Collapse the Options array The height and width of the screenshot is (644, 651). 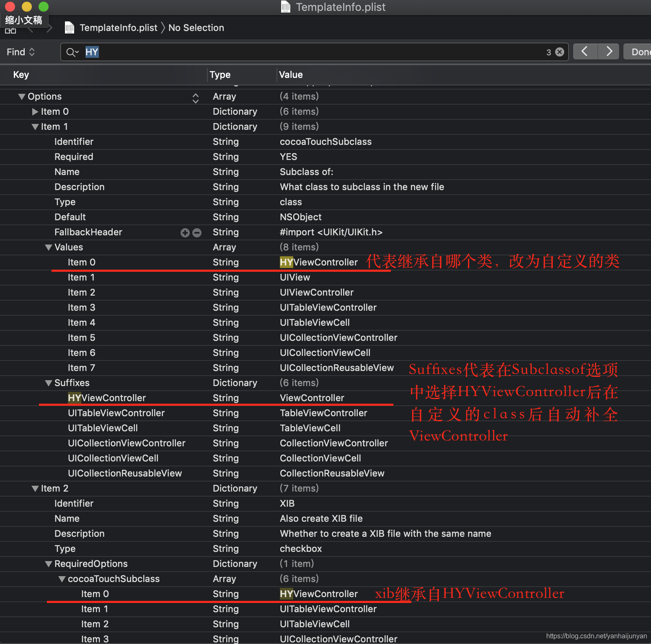(22, 97)
